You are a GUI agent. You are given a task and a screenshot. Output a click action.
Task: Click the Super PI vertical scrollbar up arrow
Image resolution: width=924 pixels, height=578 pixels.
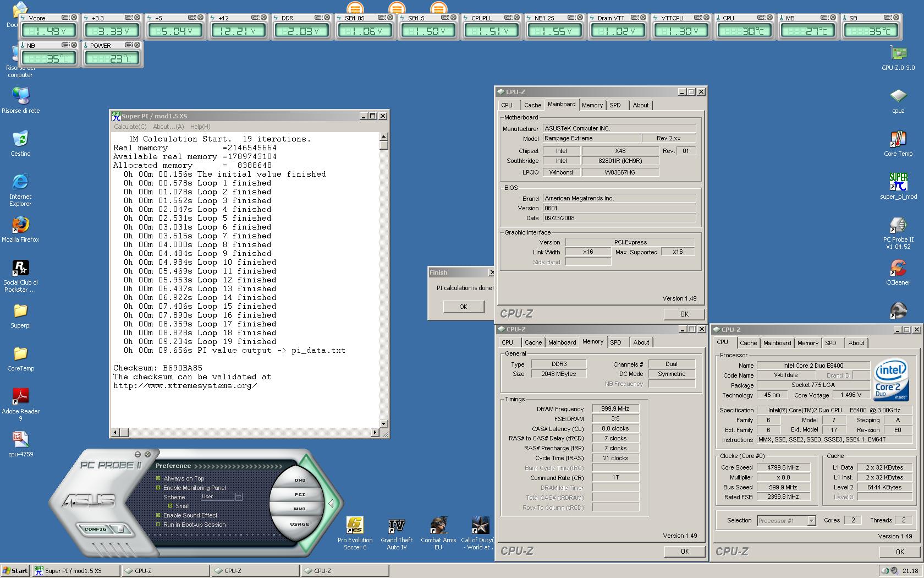pos(384,136)
